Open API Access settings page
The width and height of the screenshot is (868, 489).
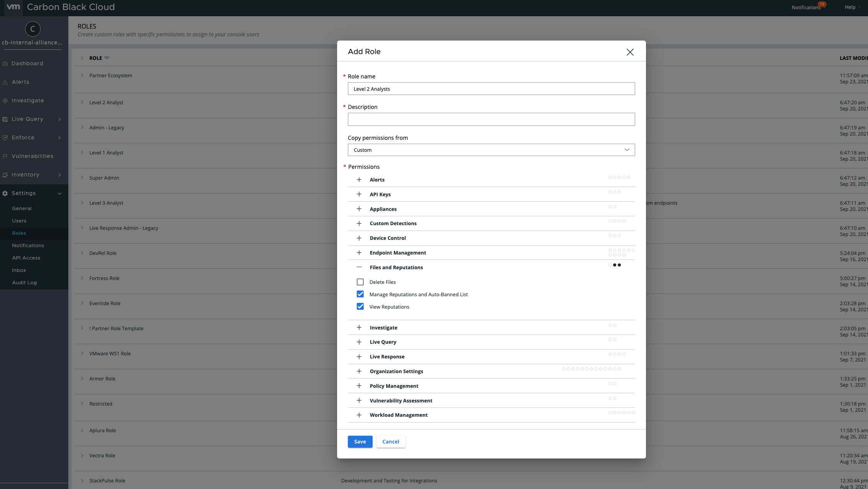point(26,258)
